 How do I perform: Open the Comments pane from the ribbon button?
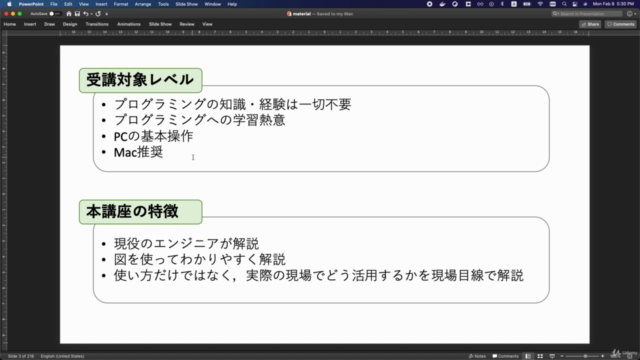pyautogui.click(x=620, y=24)
